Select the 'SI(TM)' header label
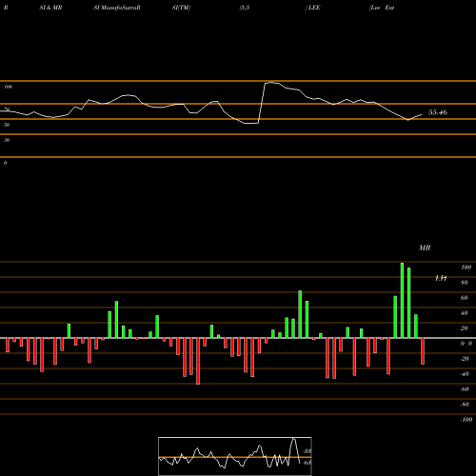The width and height of the screenshot is (476, 476). click(181, 8)
